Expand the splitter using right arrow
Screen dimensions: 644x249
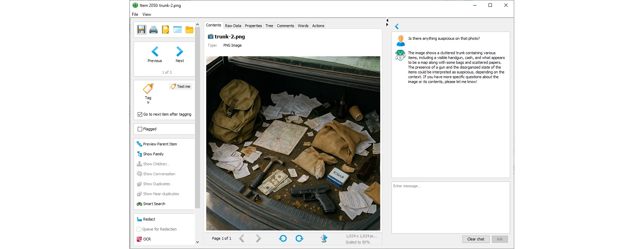[387, 24]
